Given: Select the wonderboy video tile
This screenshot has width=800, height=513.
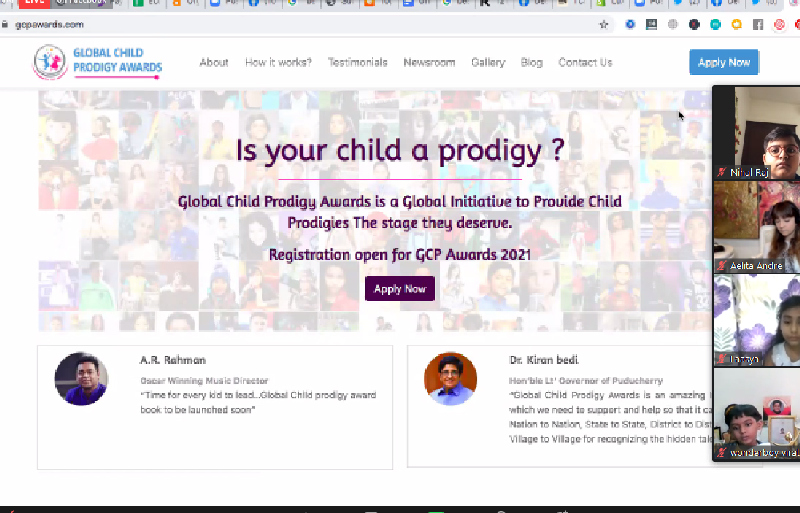Looking at the screenshot, I should [x=757, y=414].
